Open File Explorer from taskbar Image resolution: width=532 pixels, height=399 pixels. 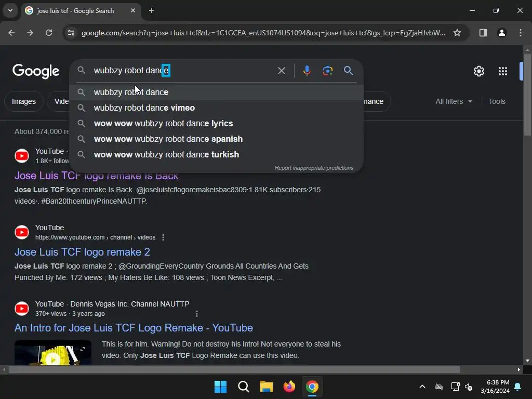(x=267, y=387)
